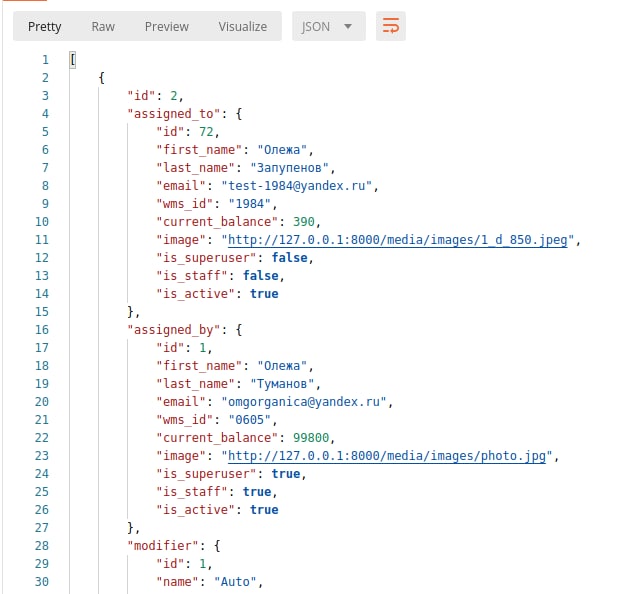Screen dimensions: 634x594
Task: Click the first_name "Олежа" on line 18
Action: 282,366
